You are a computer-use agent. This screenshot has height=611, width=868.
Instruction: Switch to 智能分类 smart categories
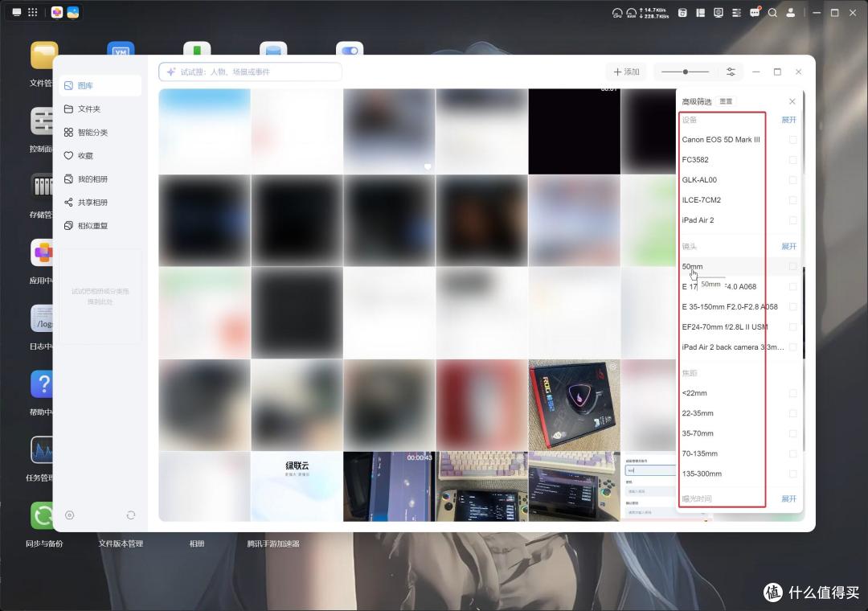[100, 133]
